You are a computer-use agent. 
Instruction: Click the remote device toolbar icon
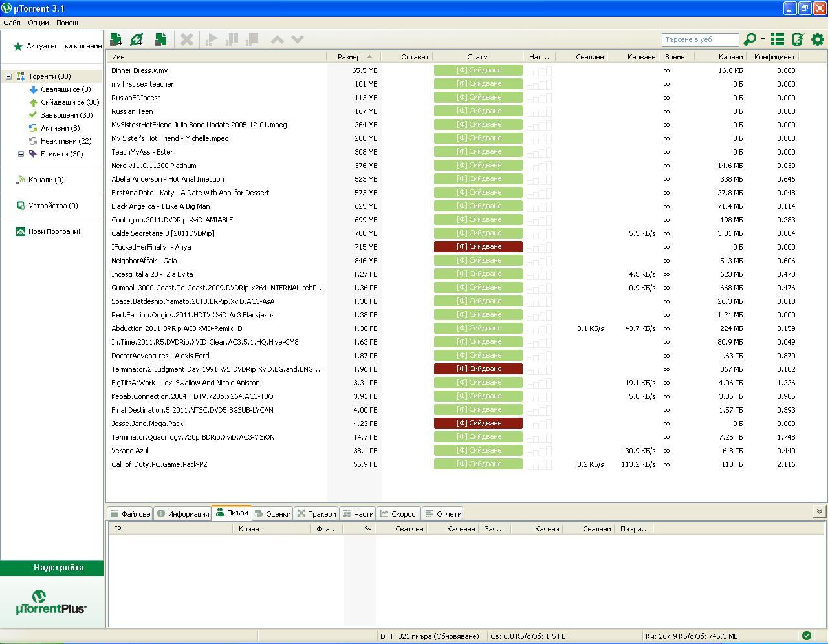click(x=798, y=39)
